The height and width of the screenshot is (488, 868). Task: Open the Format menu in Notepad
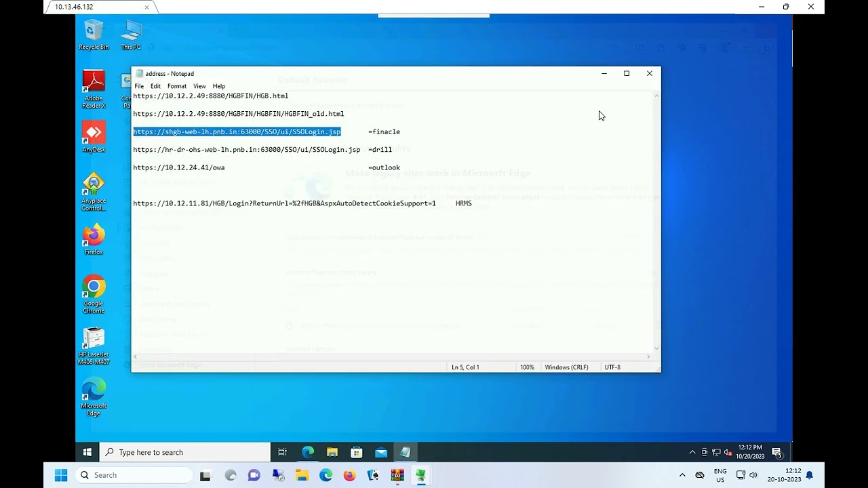click(x=176, y=86)
